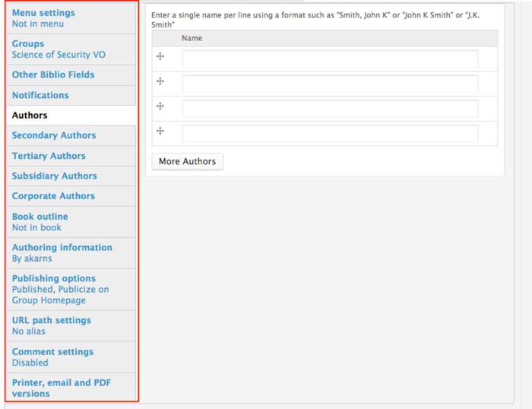Click into the second author Name field
This screenshot has width=532, height=409.
(330, 84)
